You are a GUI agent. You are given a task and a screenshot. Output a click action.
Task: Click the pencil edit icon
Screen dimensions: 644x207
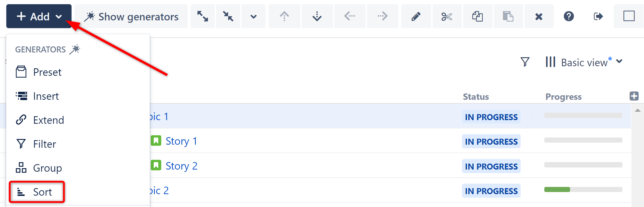click(416, 16)
